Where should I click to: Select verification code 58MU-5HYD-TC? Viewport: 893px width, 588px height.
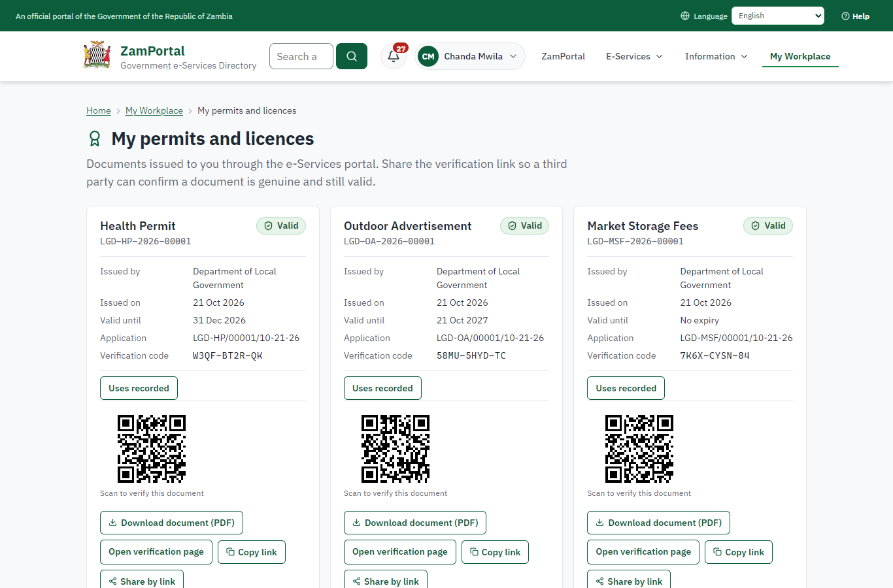(x=471, y=356)
